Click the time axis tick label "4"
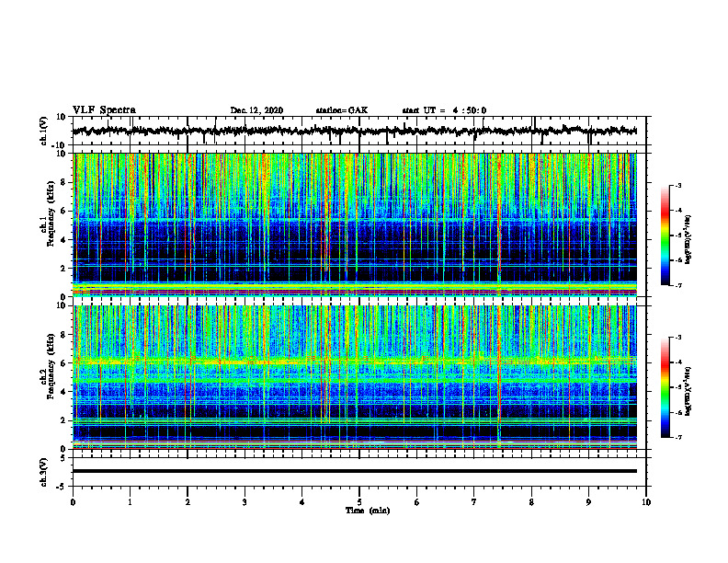The width and height of the screenshot is (728, 563). [x=302, y=502]
